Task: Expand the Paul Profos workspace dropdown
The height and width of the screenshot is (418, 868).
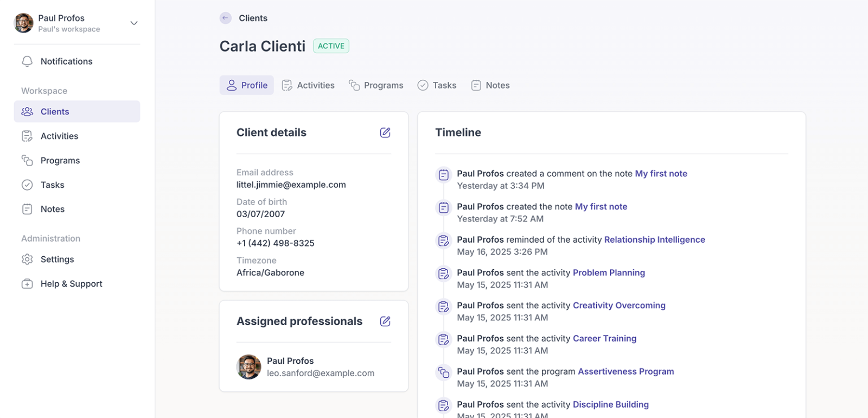Action: (x=134, y=23)
